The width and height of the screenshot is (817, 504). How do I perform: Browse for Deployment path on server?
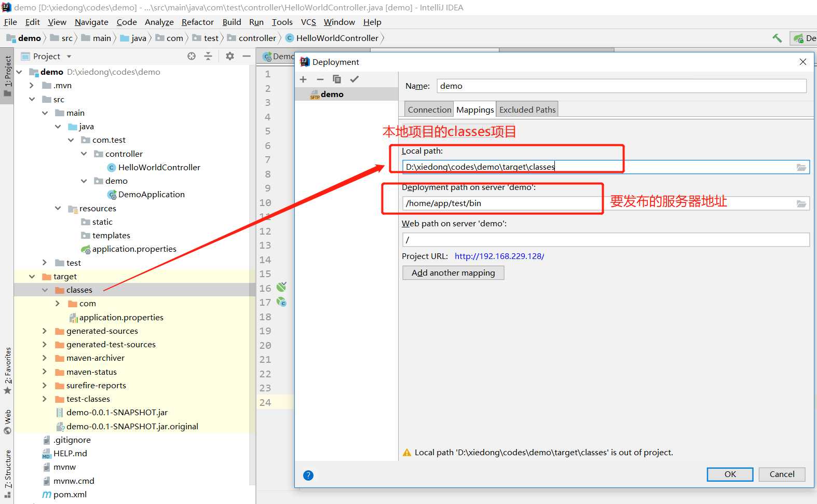click(801, 203)
